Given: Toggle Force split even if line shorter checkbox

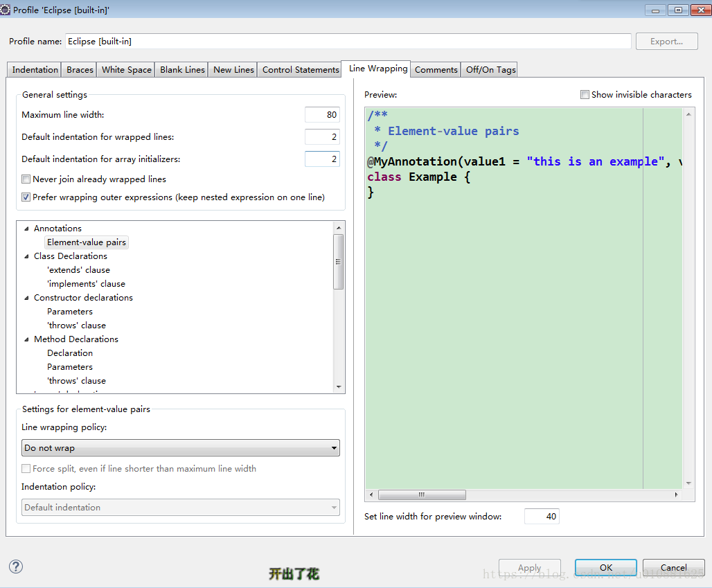Looking at the screenshot, I should tap(26, 469).
